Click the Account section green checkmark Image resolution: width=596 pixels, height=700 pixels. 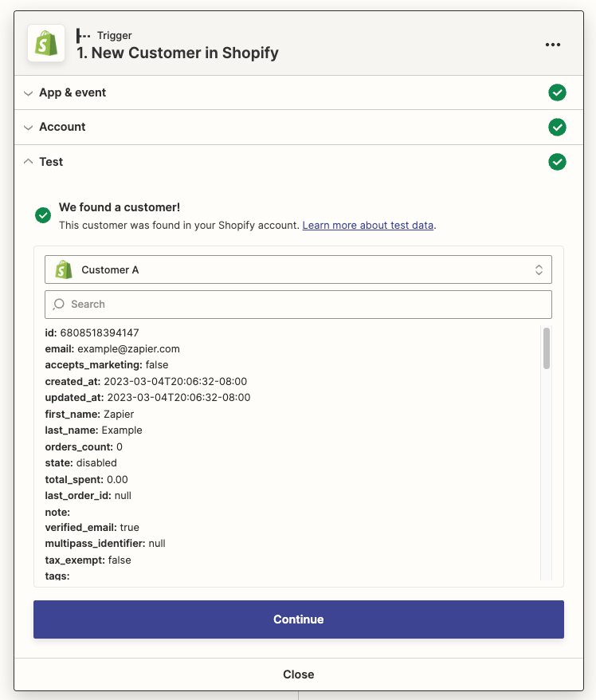(x=557, y=127)
